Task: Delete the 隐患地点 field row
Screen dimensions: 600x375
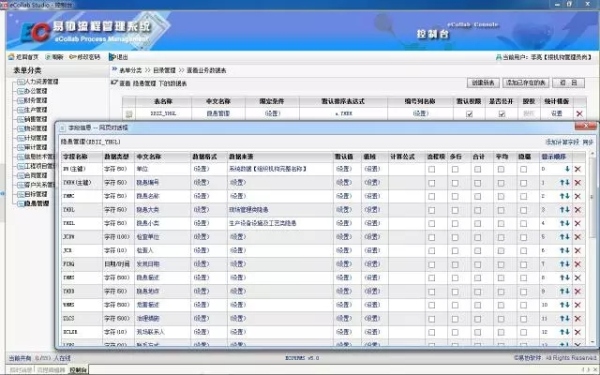Action: tap(578, 291)
